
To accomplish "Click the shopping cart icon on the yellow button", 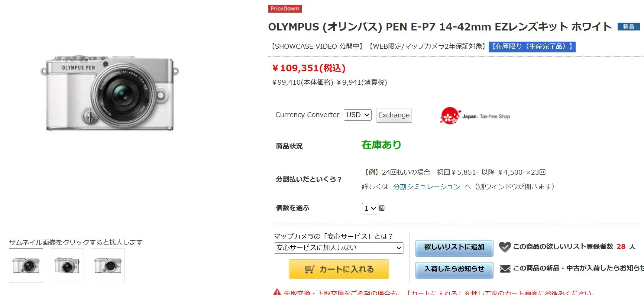I will (310, 269).
